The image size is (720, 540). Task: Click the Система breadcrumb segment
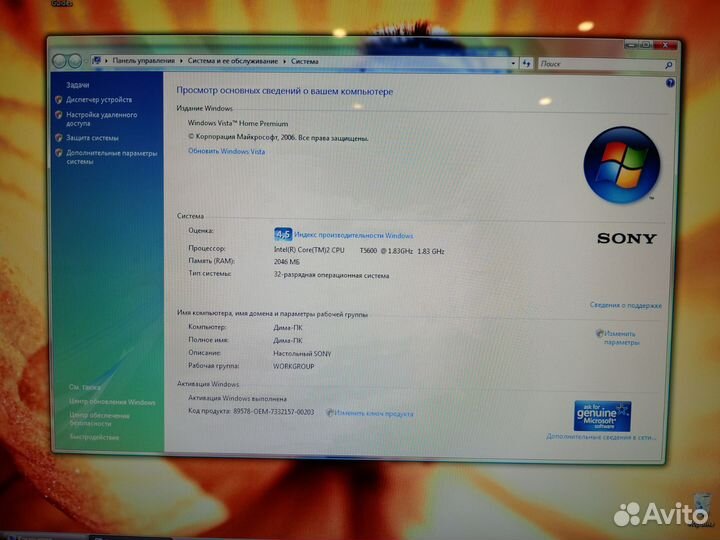(x=304, y=61)
